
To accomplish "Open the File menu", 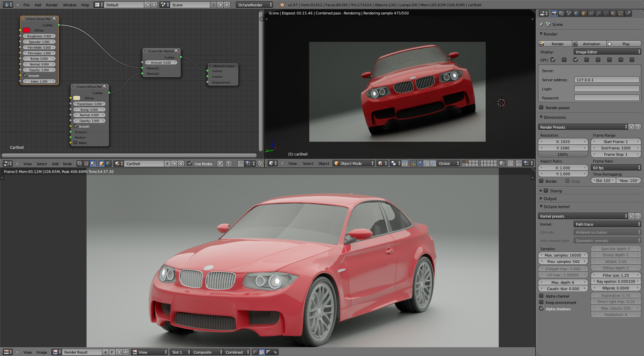I will (26, 5).
